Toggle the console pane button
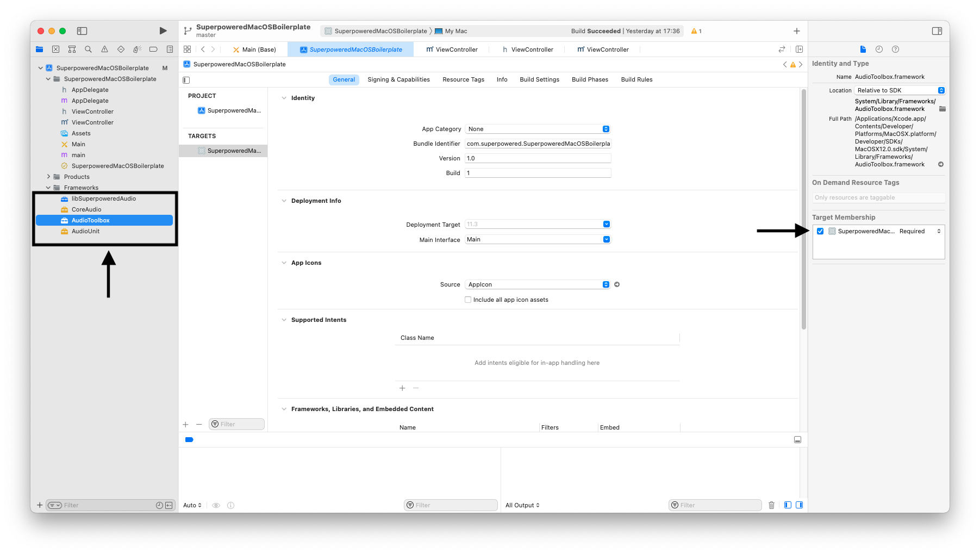The height and width of the screenshot is (553, 980). click(799, 505)
